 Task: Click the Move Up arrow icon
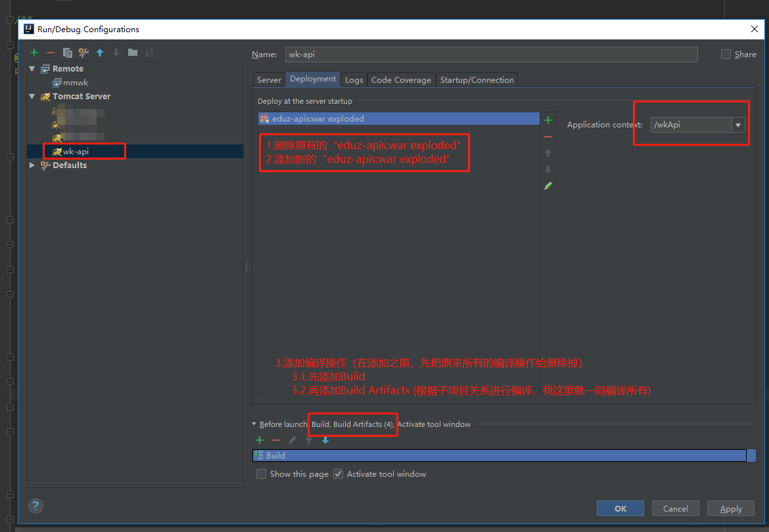click(99, 53)
